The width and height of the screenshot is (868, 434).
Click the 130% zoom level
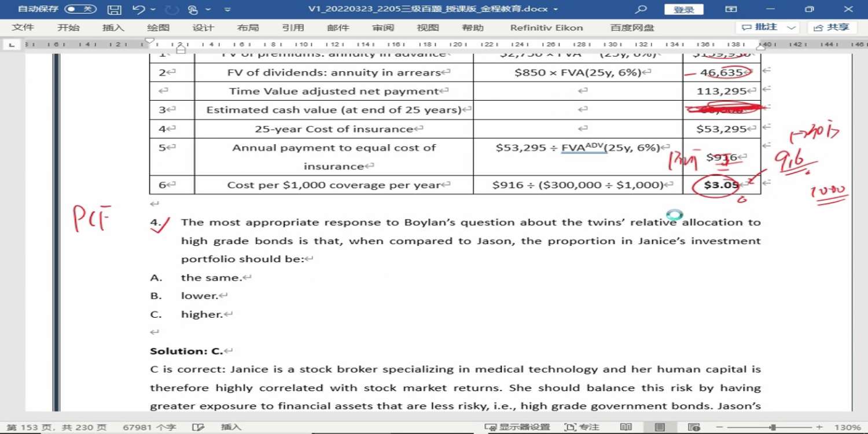848,427
